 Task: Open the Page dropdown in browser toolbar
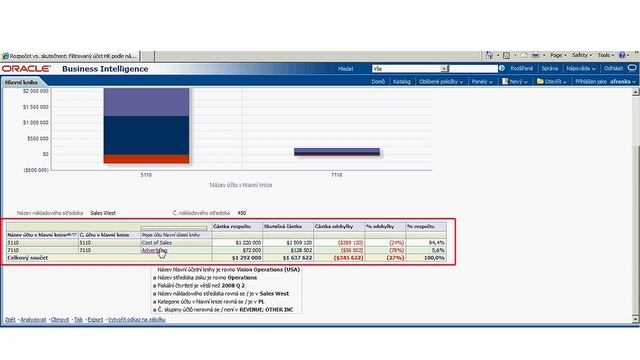click(x=558, y=55)
